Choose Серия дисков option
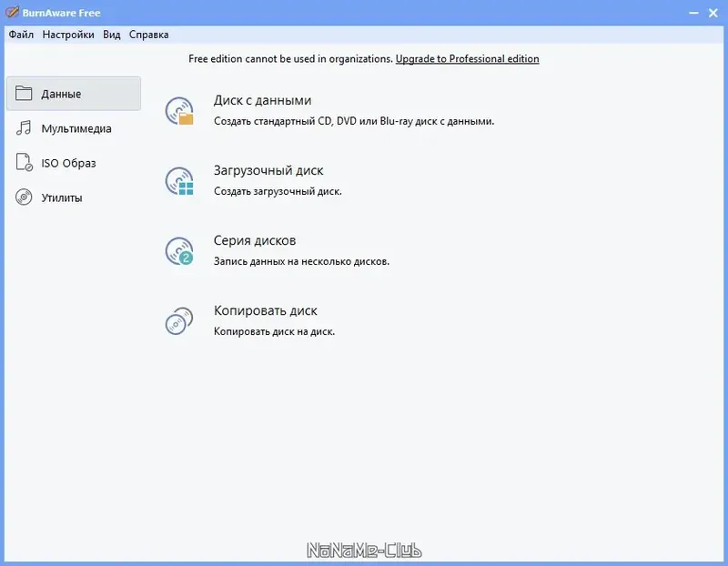 pos(255,240)
